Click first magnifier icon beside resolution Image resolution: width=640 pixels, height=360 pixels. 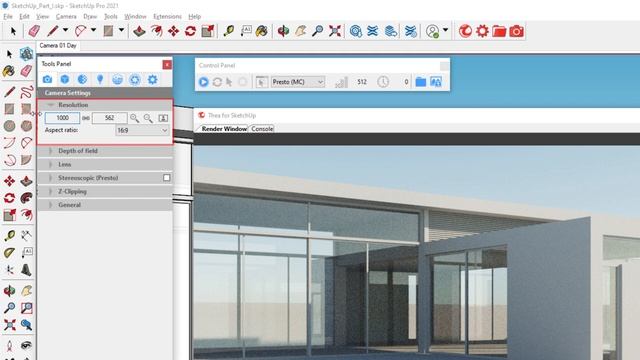coord(134,118)
